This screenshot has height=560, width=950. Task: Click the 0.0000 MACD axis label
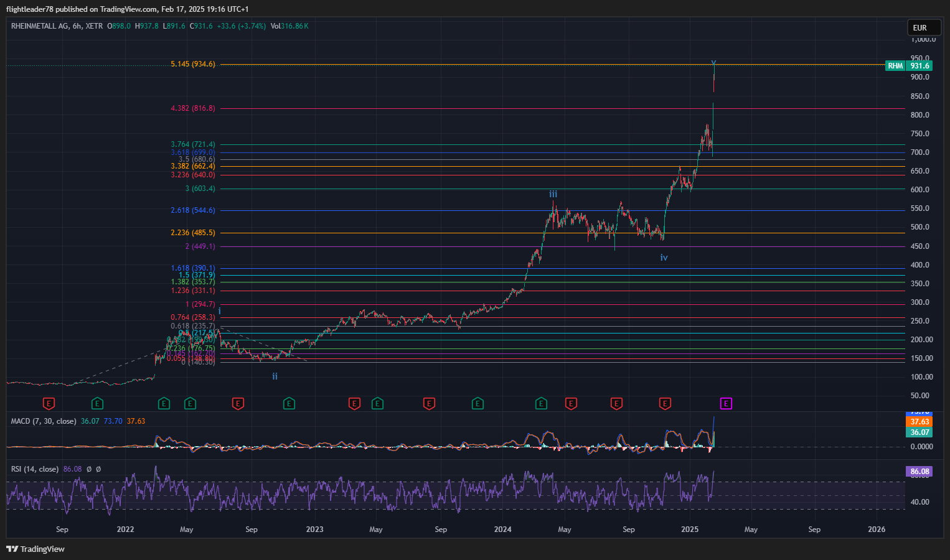click(x=921, y=447)
